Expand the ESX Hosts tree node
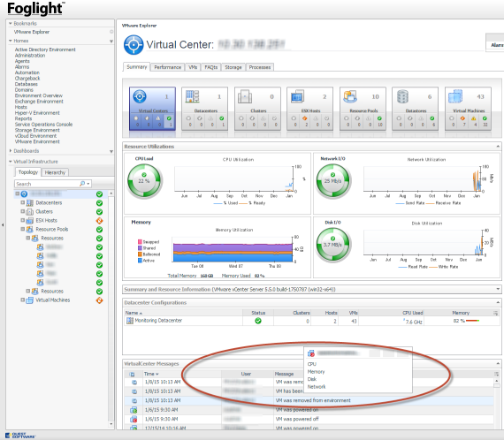 [x=22, y=220]
